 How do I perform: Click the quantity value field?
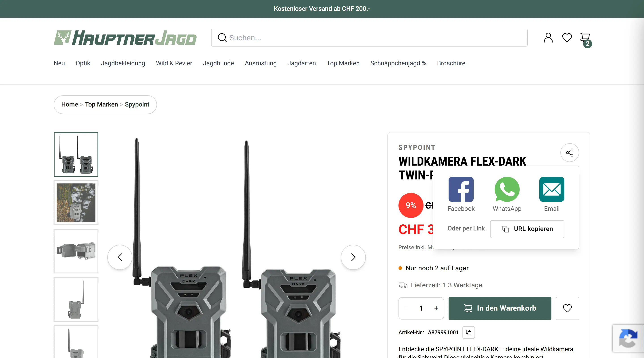click(421, 308)
